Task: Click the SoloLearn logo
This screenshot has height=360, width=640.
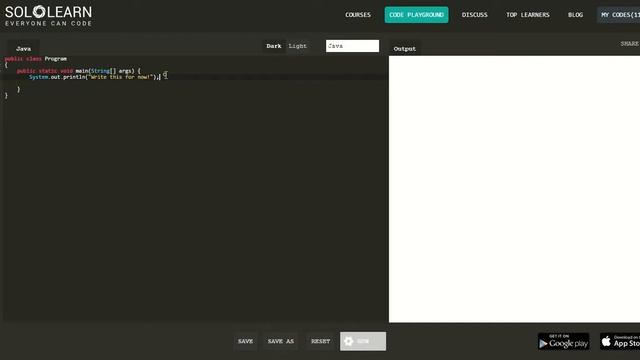Action: click(48, 16)
